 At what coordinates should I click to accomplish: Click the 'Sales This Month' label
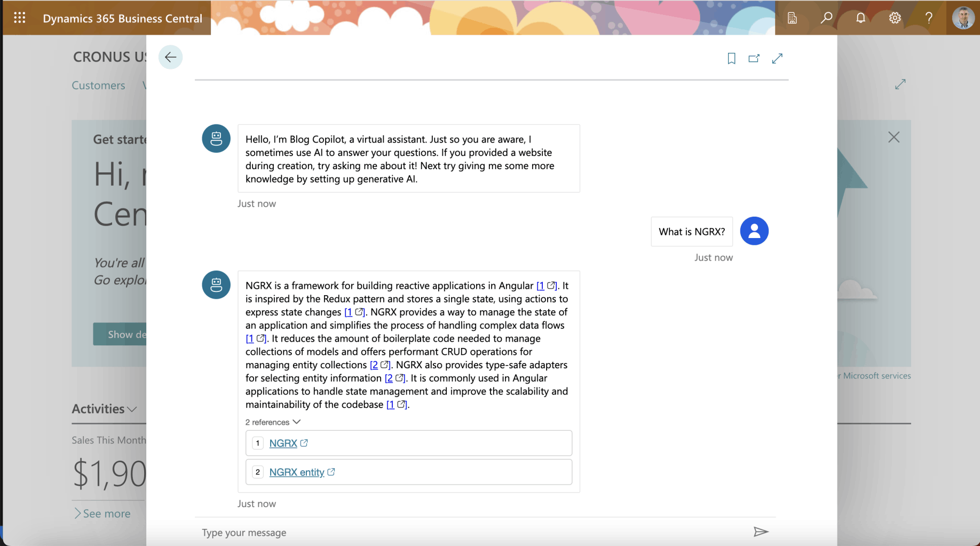[x=109, y=440]
